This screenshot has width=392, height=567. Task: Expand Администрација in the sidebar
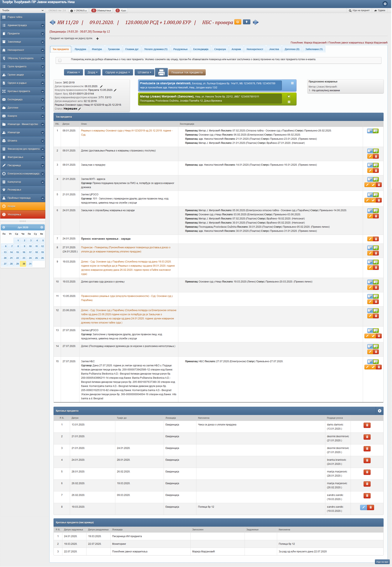(23, 25)
